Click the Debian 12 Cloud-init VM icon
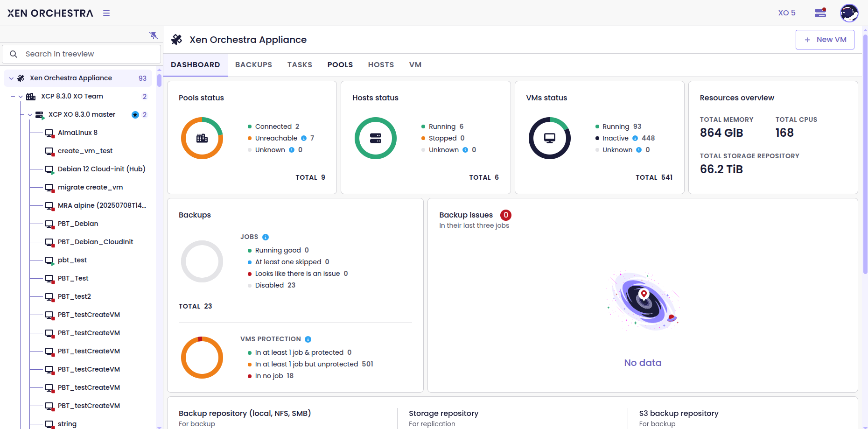 click(49, 169)
